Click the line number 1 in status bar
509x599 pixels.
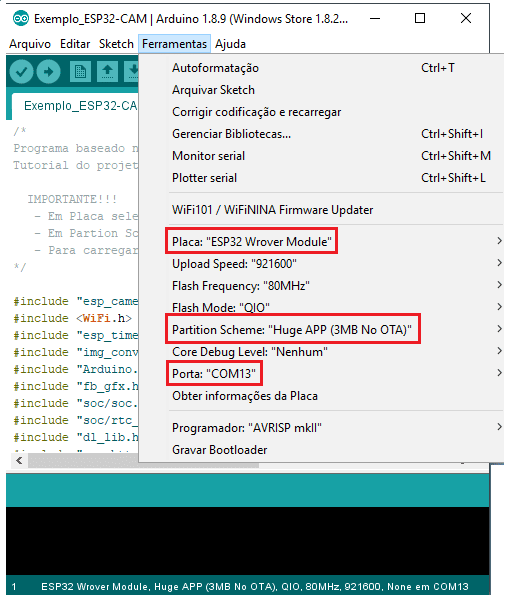pyautogui.click(x=14, y=586)
